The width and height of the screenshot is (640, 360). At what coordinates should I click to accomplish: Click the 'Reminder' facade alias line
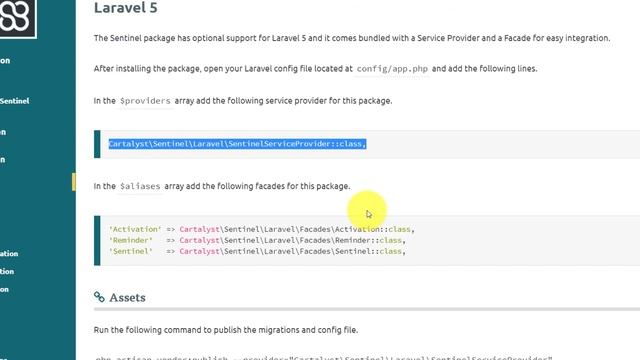click(x=257, y=240)
